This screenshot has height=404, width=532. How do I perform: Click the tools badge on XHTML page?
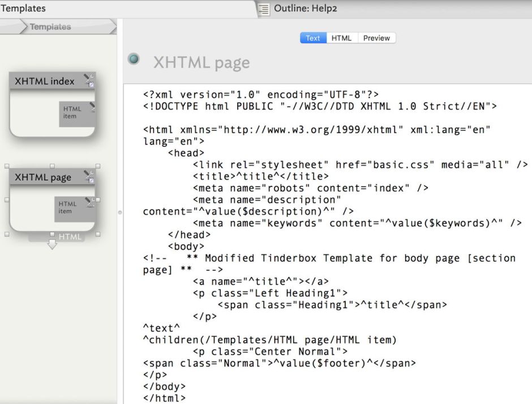coord(89,176)
